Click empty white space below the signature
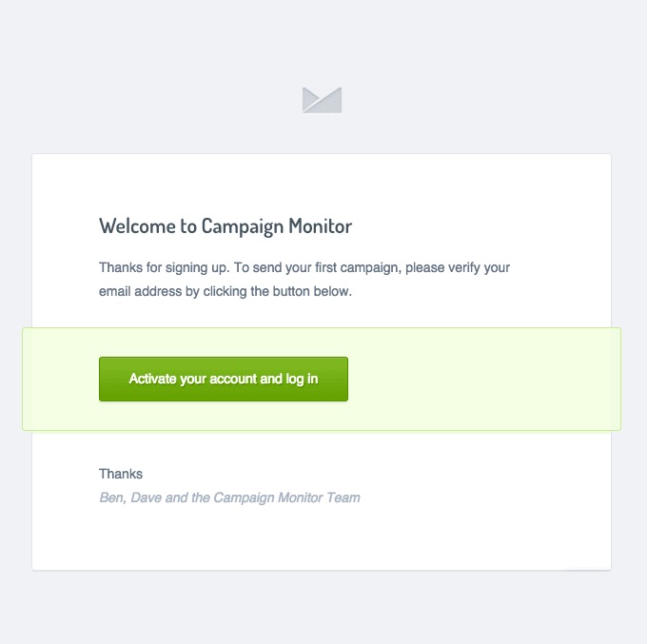 point(322,538)
